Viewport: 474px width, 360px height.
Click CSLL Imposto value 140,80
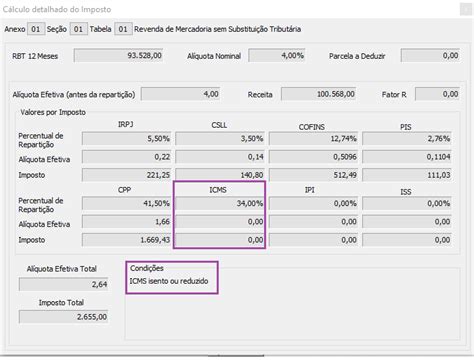[220, 175]
